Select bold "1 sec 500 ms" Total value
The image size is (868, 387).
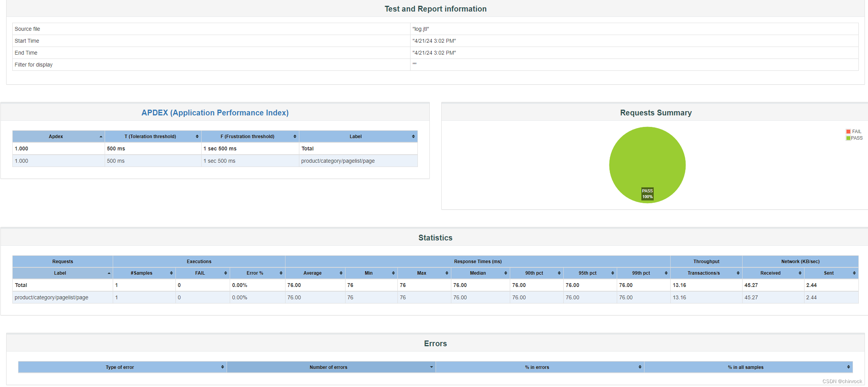tap(220, 148)
